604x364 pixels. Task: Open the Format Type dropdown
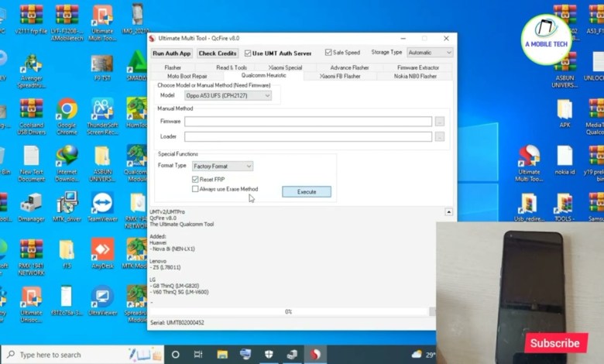point(223,166)
